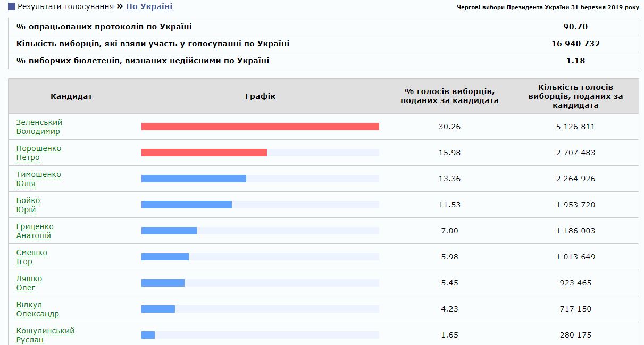The height and width of the screenshot is (345, 644).
Task: Click the Кандидат column header
Action: click(x=71, y=96)
